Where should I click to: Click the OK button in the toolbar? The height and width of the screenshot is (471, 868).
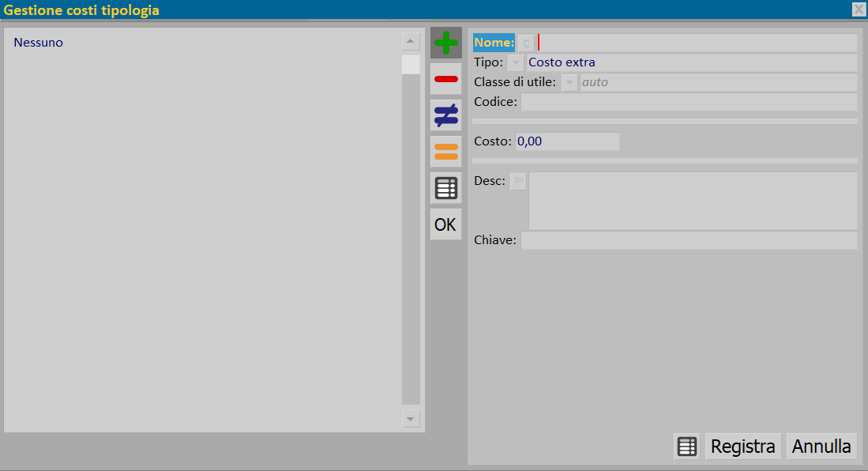pos(445,224)
